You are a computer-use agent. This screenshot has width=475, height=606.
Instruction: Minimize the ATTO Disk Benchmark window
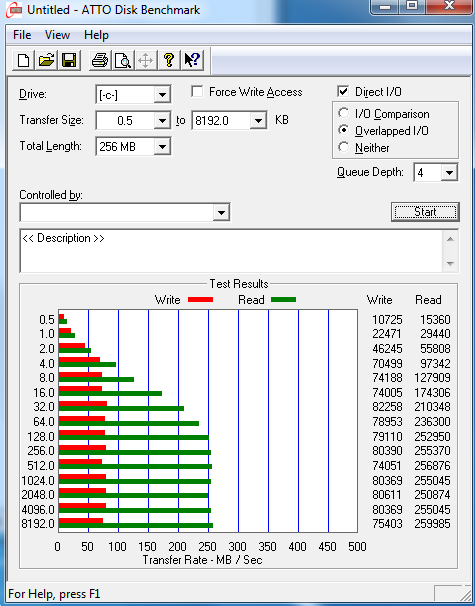[x=384, y=6]
